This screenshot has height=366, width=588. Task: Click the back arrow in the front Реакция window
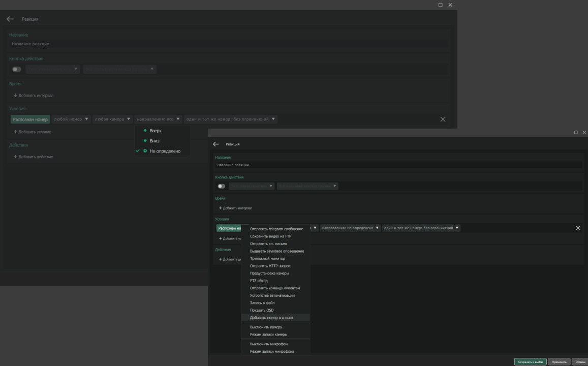pos(216,144)
